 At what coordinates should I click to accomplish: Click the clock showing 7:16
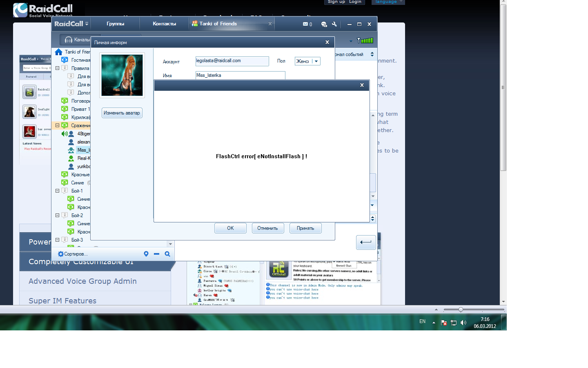pos(485,319)
